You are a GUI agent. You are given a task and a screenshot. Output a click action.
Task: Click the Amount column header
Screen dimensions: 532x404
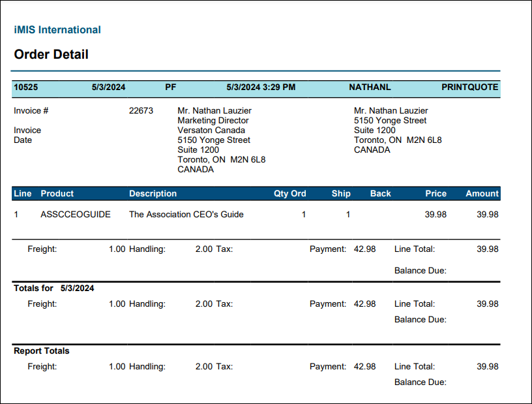tap(482, 194)
